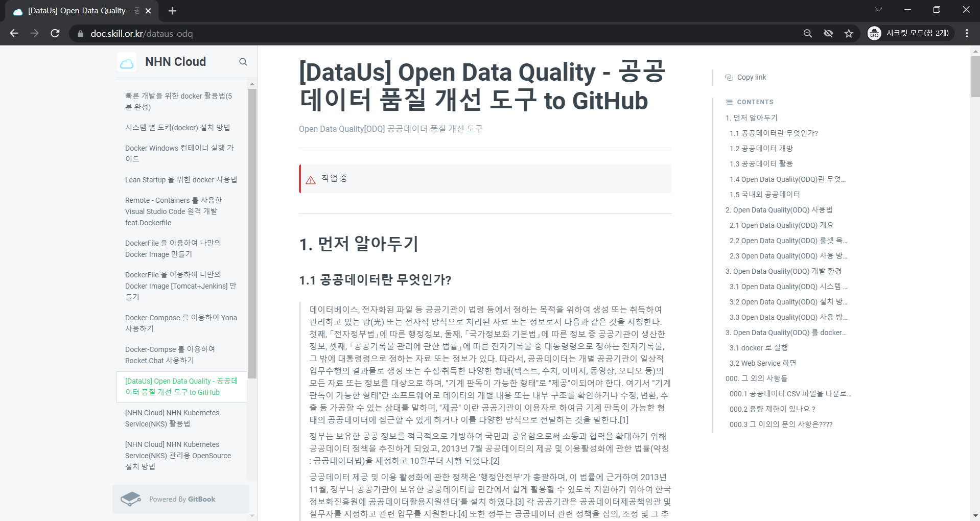Open 'Remote - Containers' Visual Studio Code page
The image size is (980, 521).
tap(181, 211)
